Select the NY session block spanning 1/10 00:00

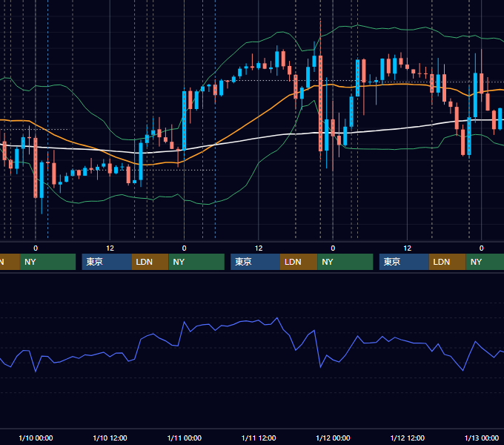(x=47, y=262)
